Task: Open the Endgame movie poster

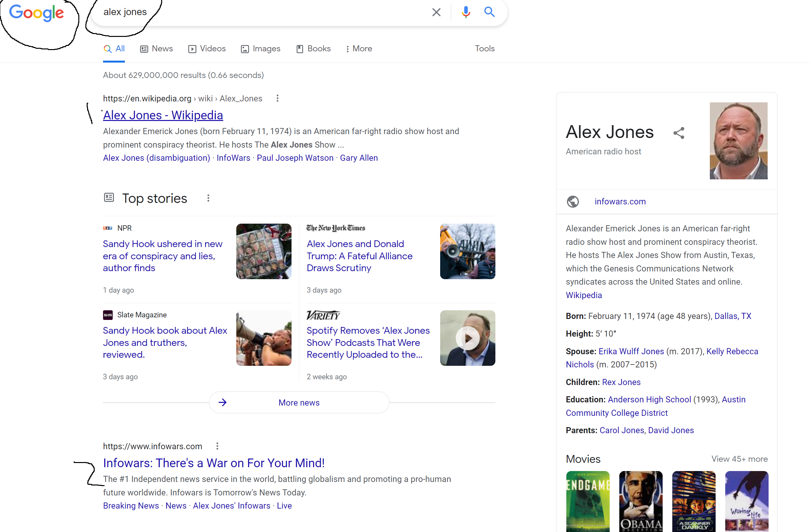Action: (x=588, y=502)
